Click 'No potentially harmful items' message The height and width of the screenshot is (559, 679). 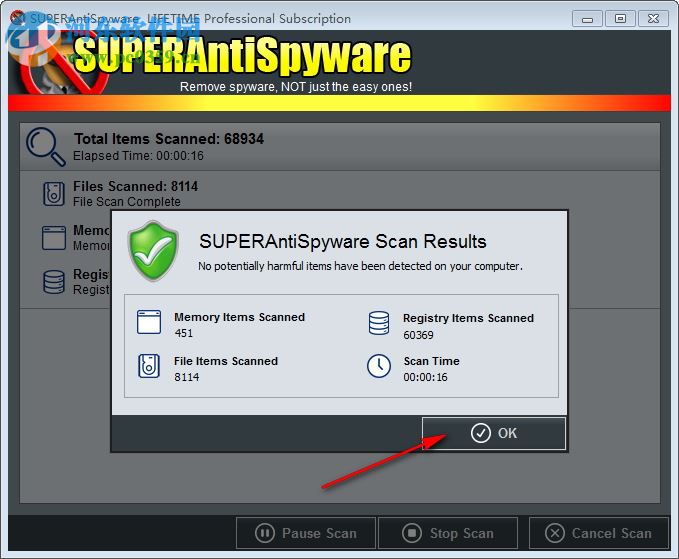tap(360, 266)
